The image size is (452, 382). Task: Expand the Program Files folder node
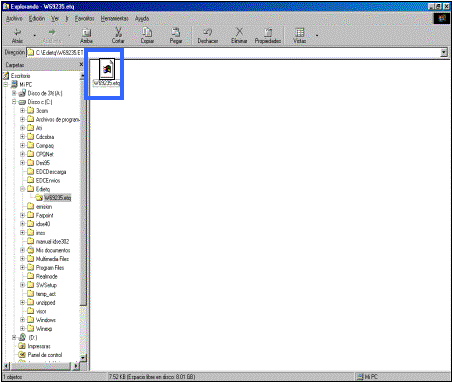[x=22, y=268]
